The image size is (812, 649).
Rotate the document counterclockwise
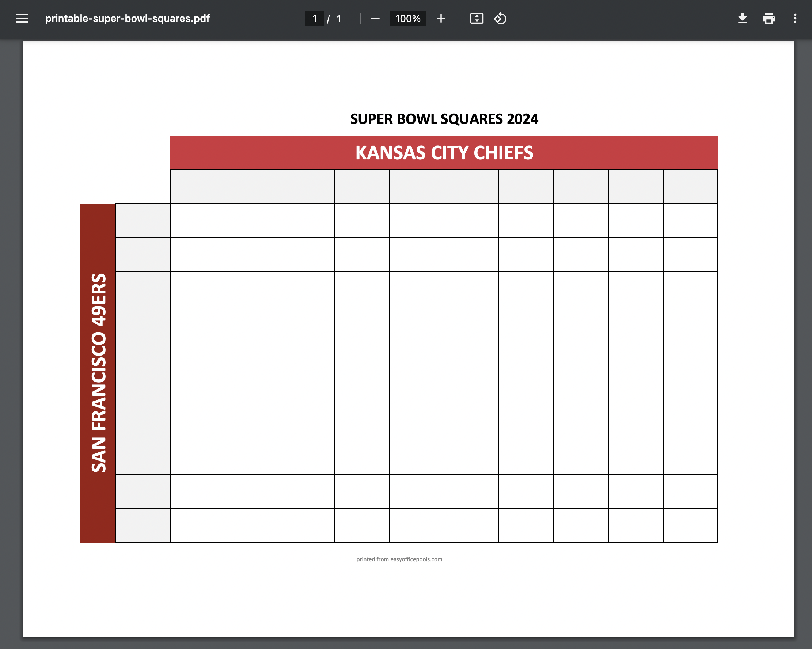click(x=500, y=18)
